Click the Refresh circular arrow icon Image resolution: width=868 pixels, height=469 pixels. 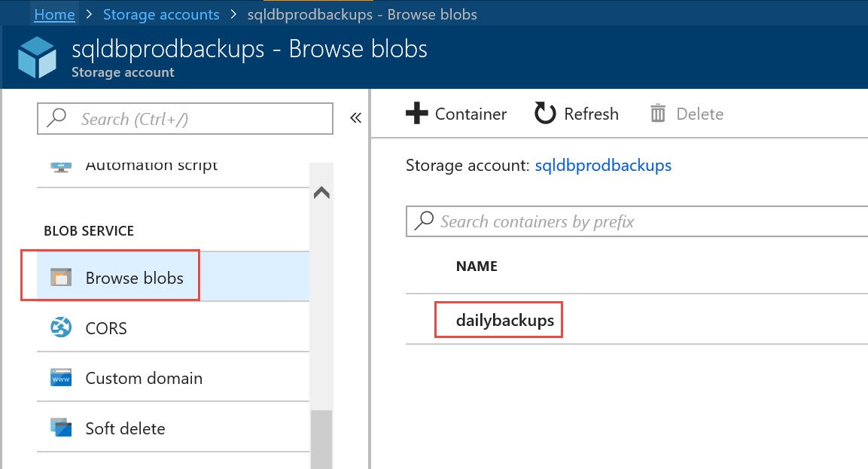pos(545,113)
